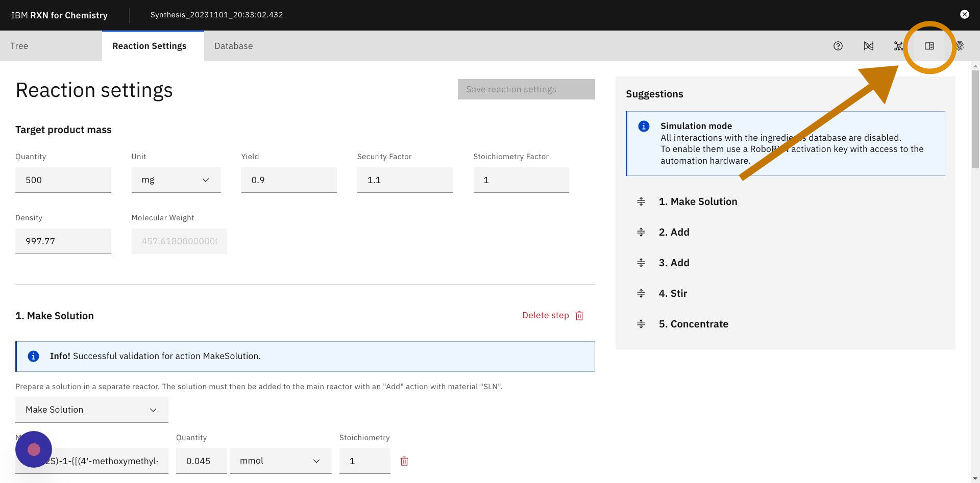Click drag handle for 5. Concentrate

coord(641,324)
